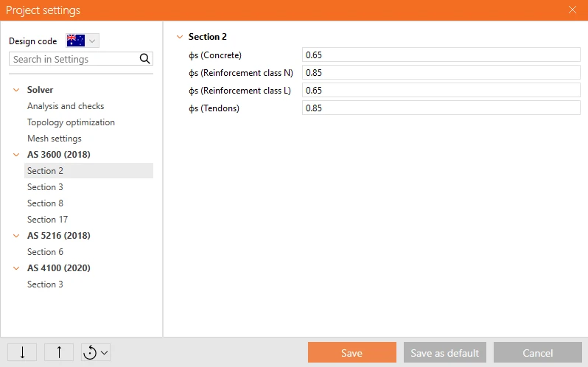Open the reset options dropdown arrow
Viewport: 588px width, 367px height.
click(105, 352)
